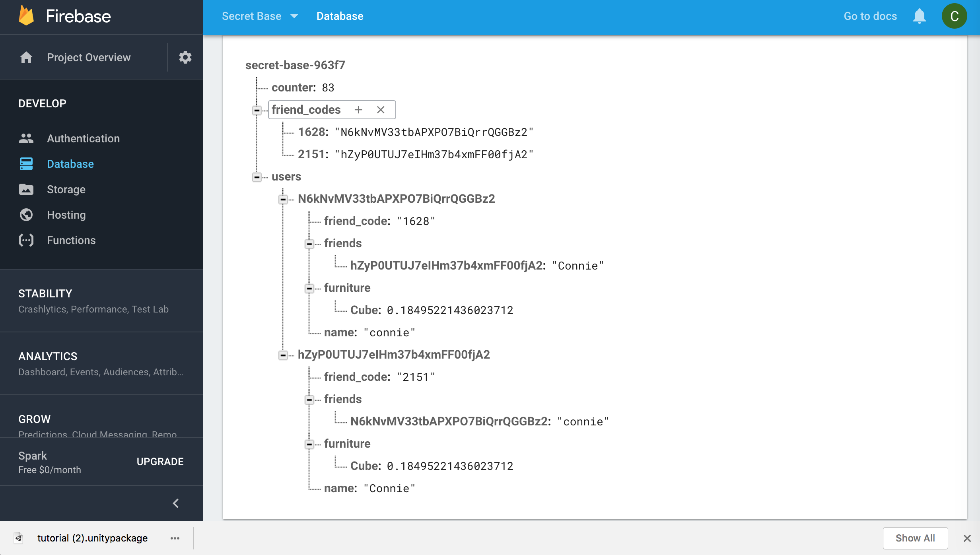Open tutorial (2).unitypackage download
The width and height of the screenshot is (980, 555).
pyautogui.click(x=92, y=538)
